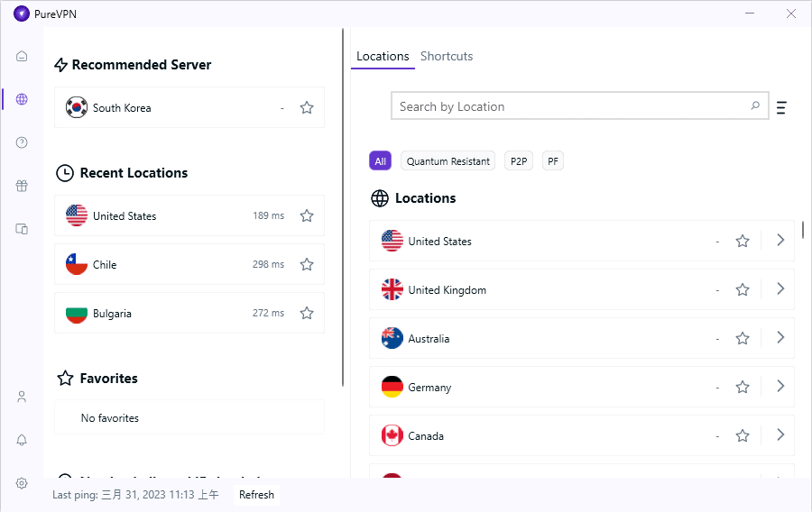This screenshot has height=512, width=812.
Task: Click the PureVPN logo icon
Action: (x=22, y=14)
